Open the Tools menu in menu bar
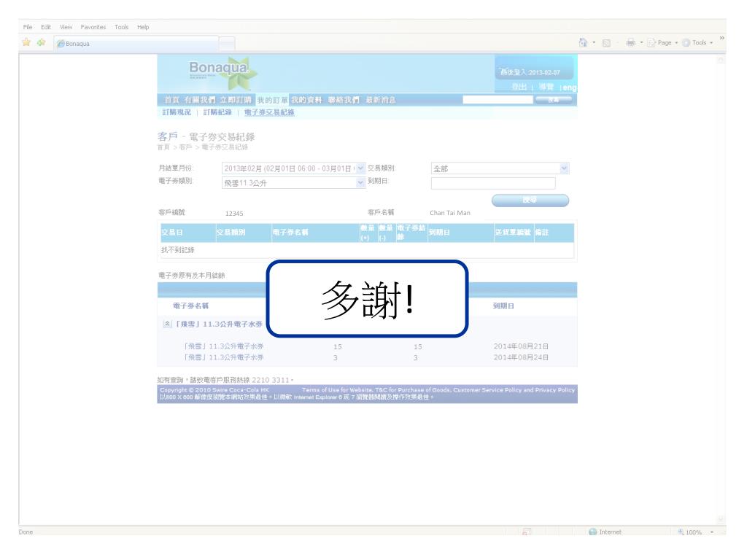This screenshot has height=560, width=747. tap(122, 27)
